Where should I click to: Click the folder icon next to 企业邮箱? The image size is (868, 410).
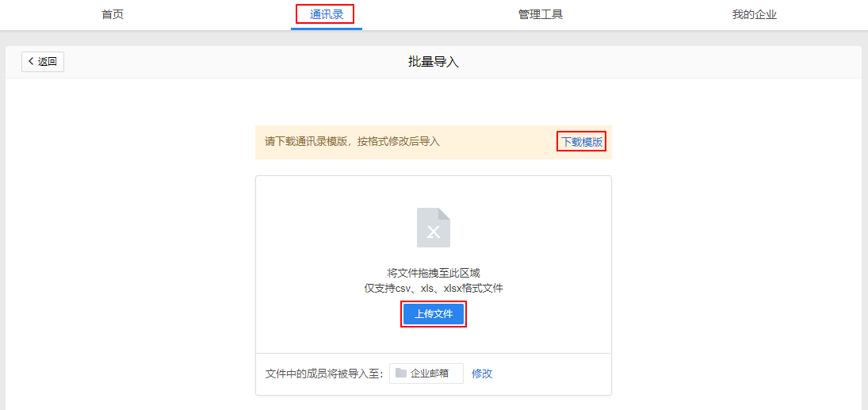(x=401, y=373)
